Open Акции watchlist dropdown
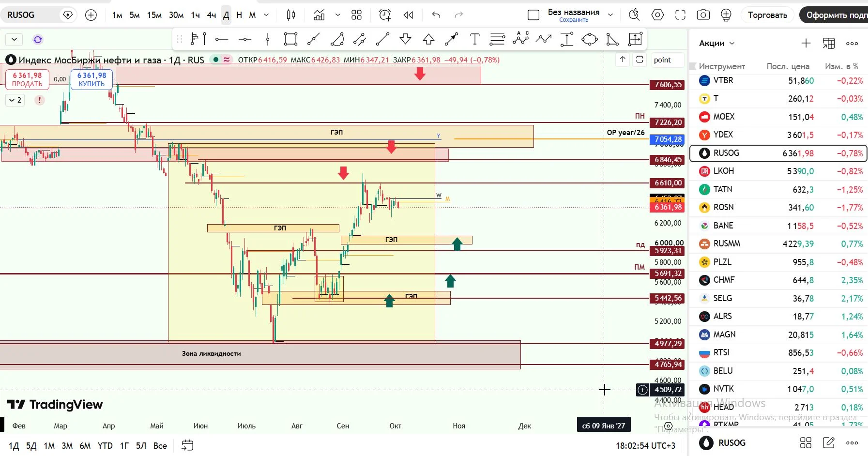 [717, 43]
